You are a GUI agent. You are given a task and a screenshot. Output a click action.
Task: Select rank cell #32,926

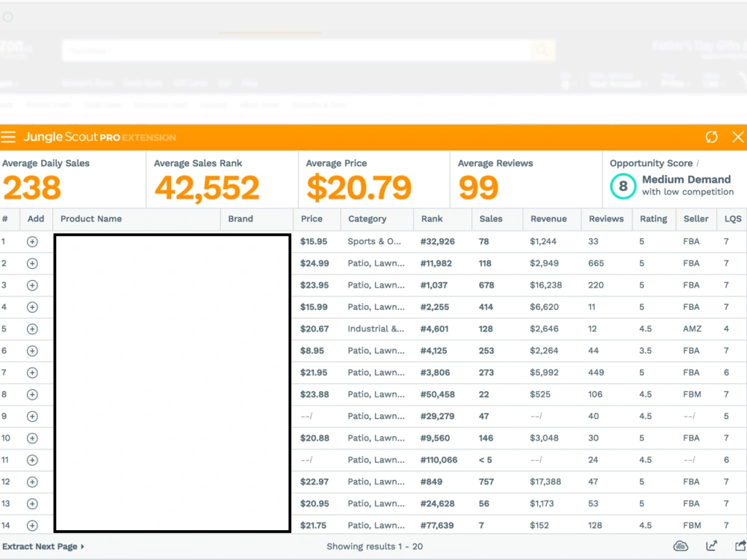click(x=437, y=241)
